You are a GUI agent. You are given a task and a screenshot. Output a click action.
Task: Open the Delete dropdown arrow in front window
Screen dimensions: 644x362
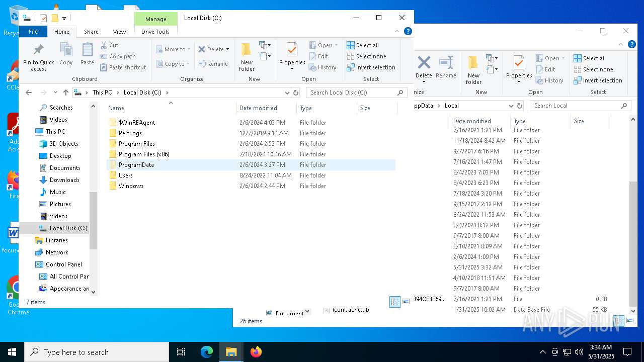(x=227, y=49)
